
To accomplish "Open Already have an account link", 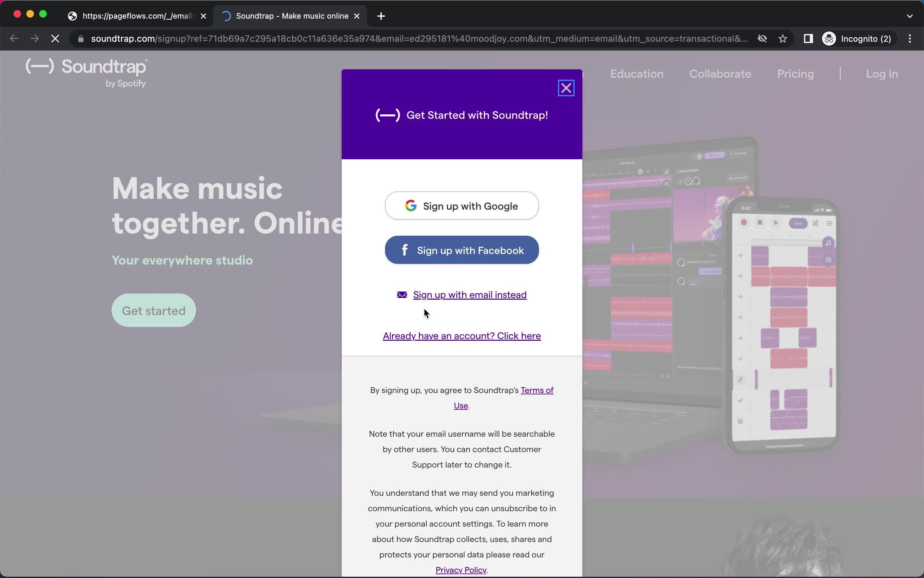I will 462,336.
